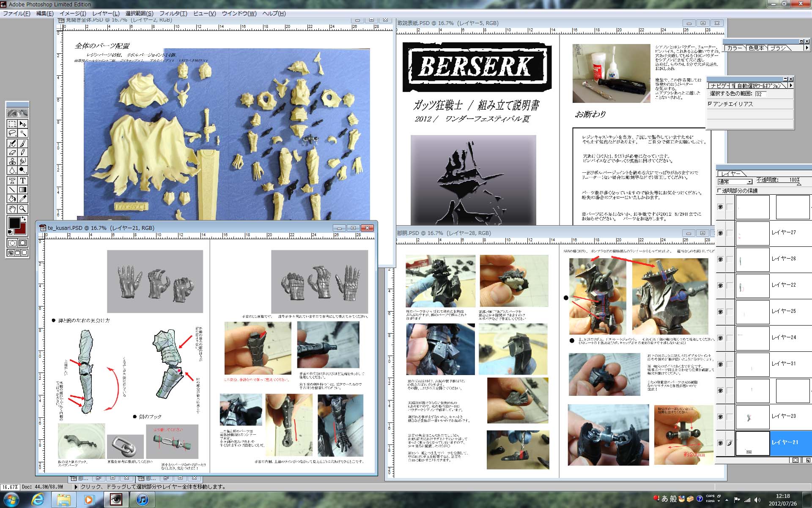Activate the Type (T) tool
This screenshot has width=812, height=508.
23,180
